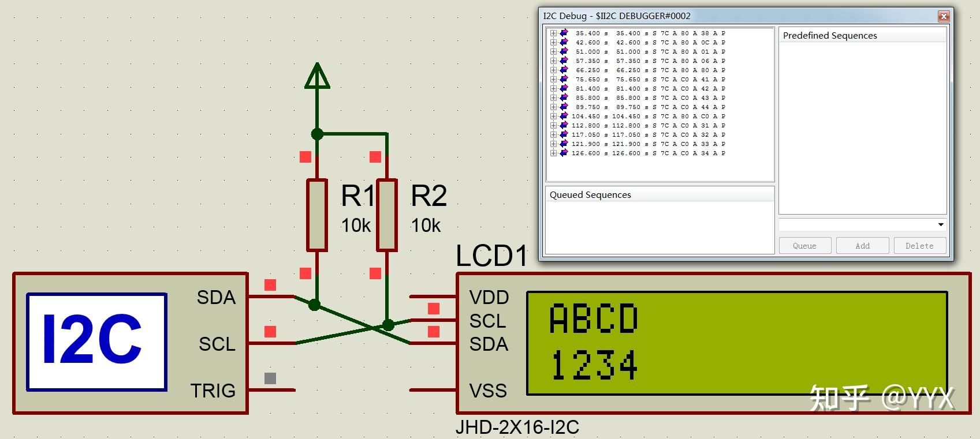
Task: Click the VSS pin label on LCD1
Action: point(488,391)
